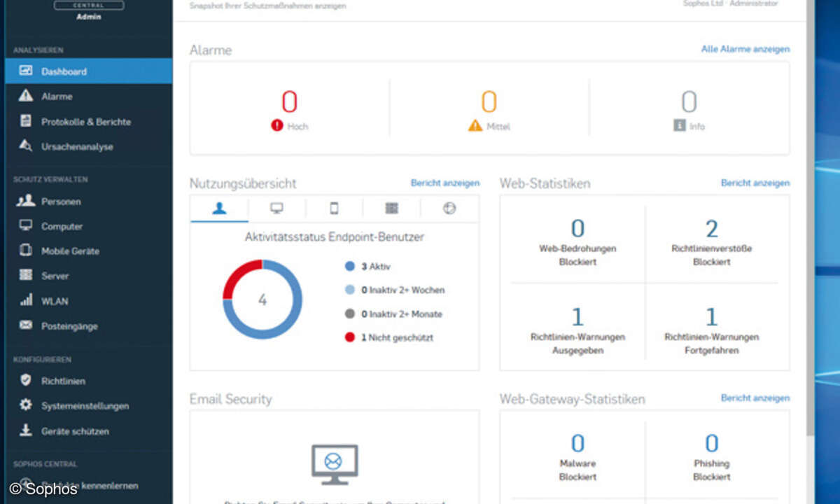This screenshot has width=840, height=504.
Task: Click Bericht anzeigen for Web-Gateway-Statistiken
Action: pos(755,398)
